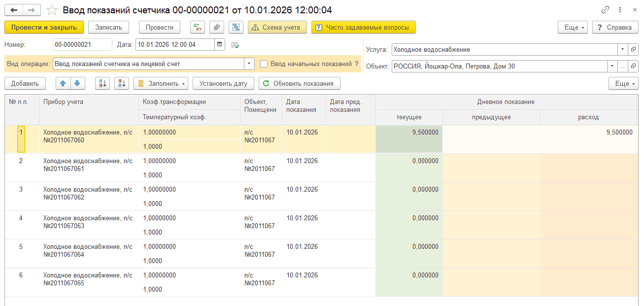
Task: Open the calendar picker for Дата
Action: 220,44
